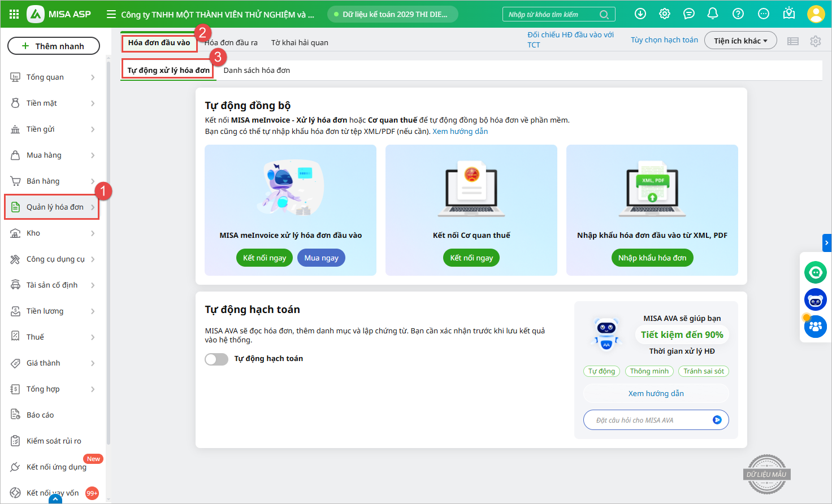This screenshot has width=832, height=504.
Task: Select the Danh sách hóa đơn tab
Action: coord(257,70)
